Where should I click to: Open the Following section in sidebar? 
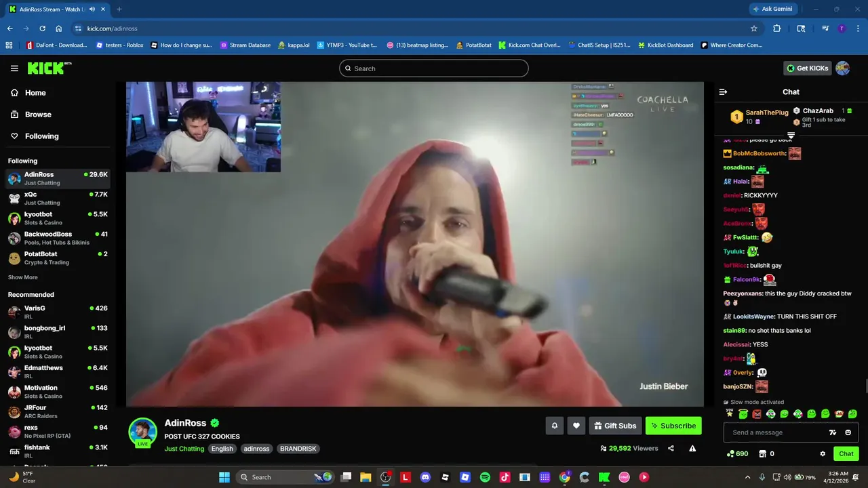[35, 136]
